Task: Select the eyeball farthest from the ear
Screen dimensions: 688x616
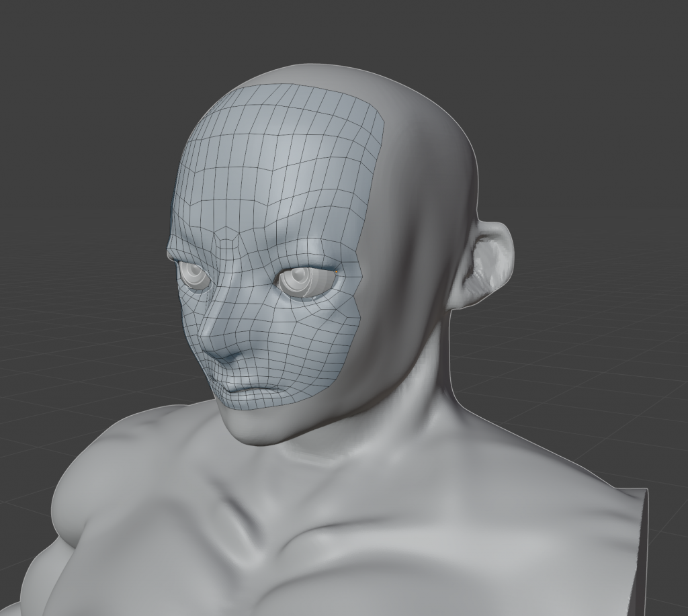Action: pos(194,275)
